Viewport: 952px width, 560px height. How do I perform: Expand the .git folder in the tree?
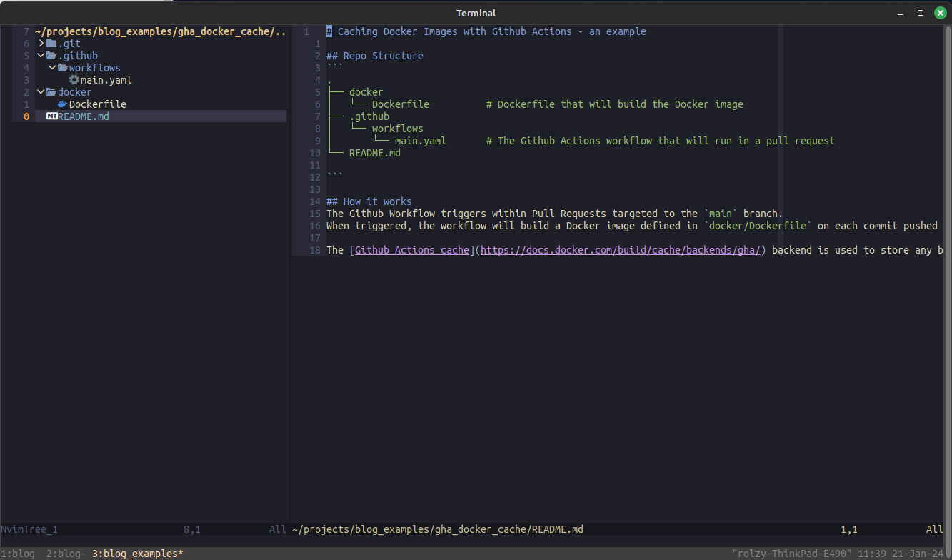[41, 43]
